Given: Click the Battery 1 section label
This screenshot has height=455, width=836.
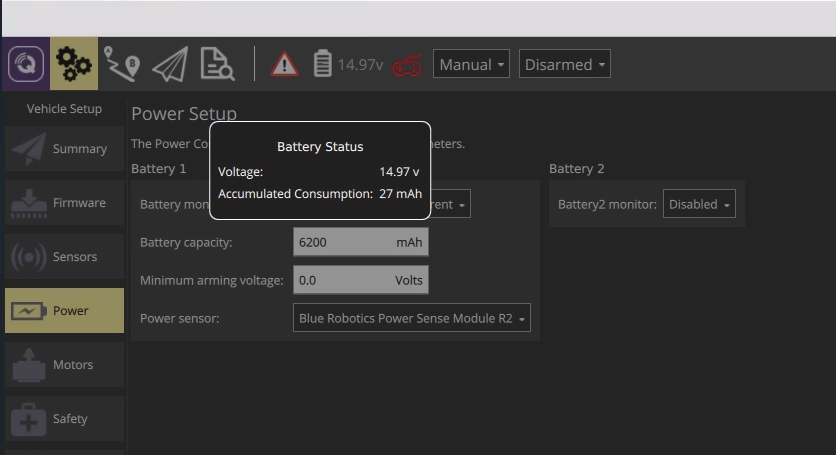Looking at the screenshot, I should 158,169.
